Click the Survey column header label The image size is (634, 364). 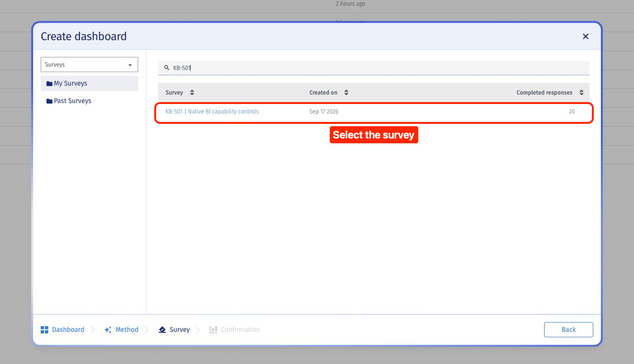pyautogui.click(x=174, y=93)
